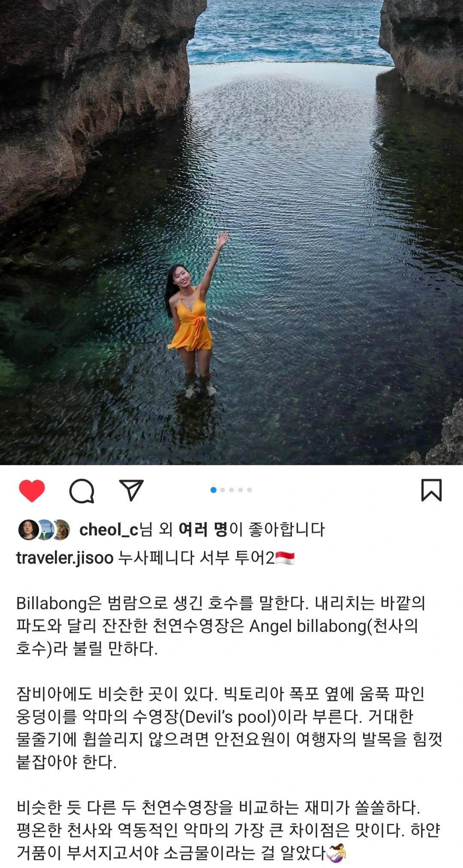Open comments with speech bubble icon

(82, 491)
